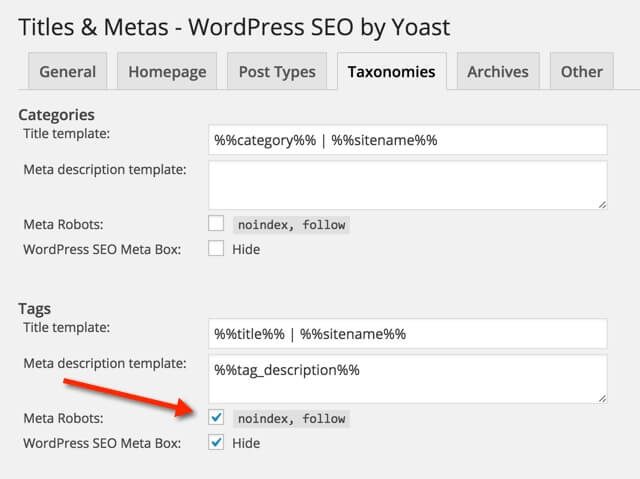Uncheck noindex, follow for Tags
Viewport: 640px width, 479px height.
tap(216, 417)
